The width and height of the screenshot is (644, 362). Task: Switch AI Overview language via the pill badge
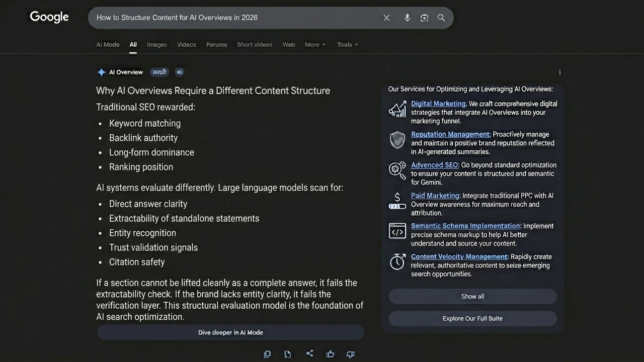[159, 72]
